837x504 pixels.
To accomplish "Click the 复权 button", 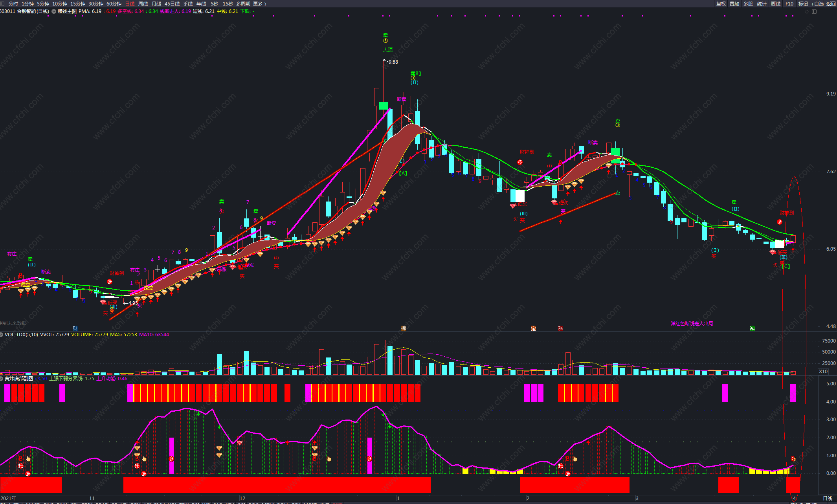I will [721, 4].
